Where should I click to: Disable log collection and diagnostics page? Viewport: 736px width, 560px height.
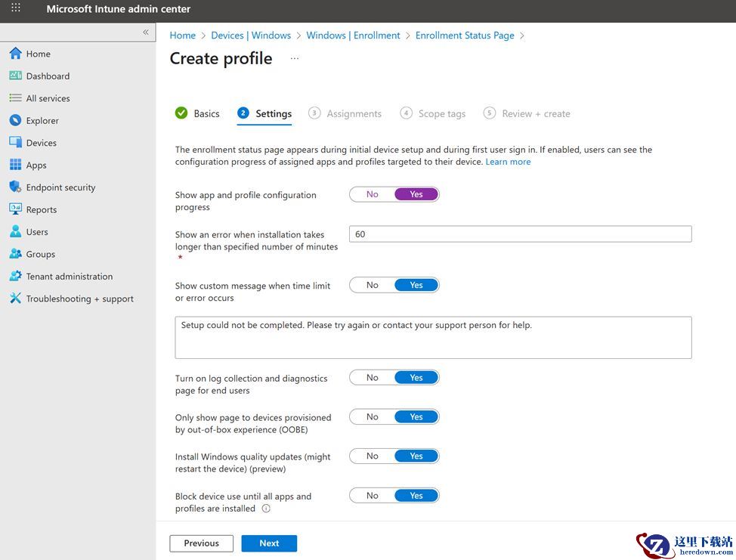(372, 377)
